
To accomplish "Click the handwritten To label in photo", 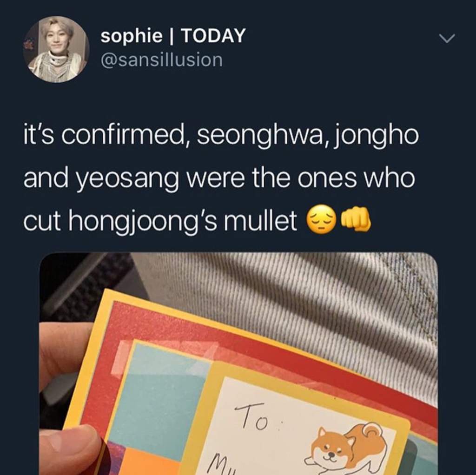I will [x=252, y=416].
